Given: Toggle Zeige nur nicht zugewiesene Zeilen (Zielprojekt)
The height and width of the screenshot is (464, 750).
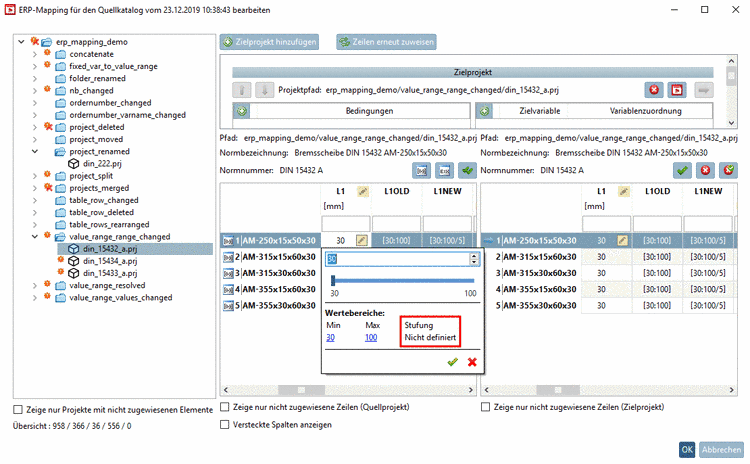Looking at the screenshot, I should pyautogui.click(x=485, y=407).
